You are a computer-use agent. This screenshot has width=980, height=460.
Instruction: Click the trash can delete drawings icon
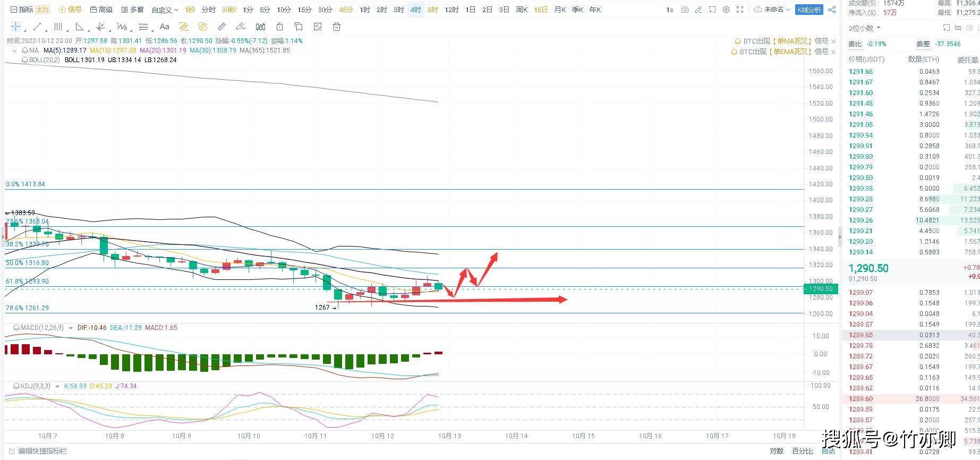click(x=336, y=27)
